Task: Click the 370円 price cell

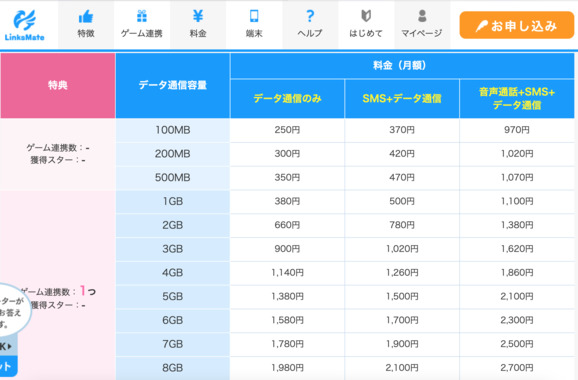Action: [x=402, y=130]
